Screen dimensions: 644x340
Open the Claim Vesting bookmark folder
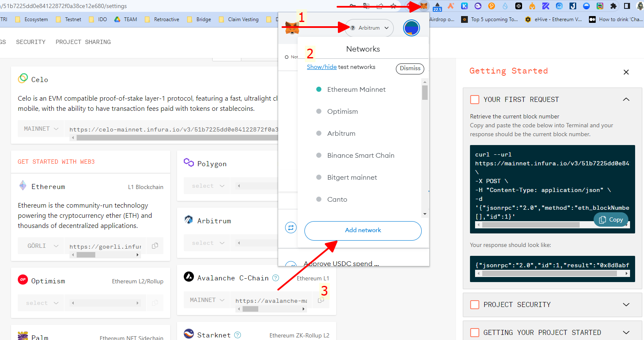[x=238, y=19]
